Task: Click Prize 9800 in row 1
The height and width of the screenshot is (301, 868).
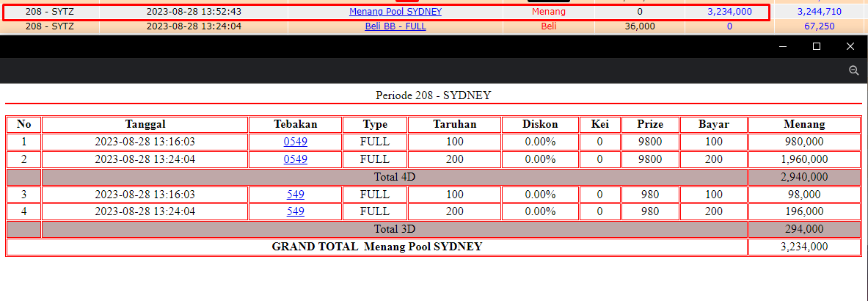Action: coord(650,142)
